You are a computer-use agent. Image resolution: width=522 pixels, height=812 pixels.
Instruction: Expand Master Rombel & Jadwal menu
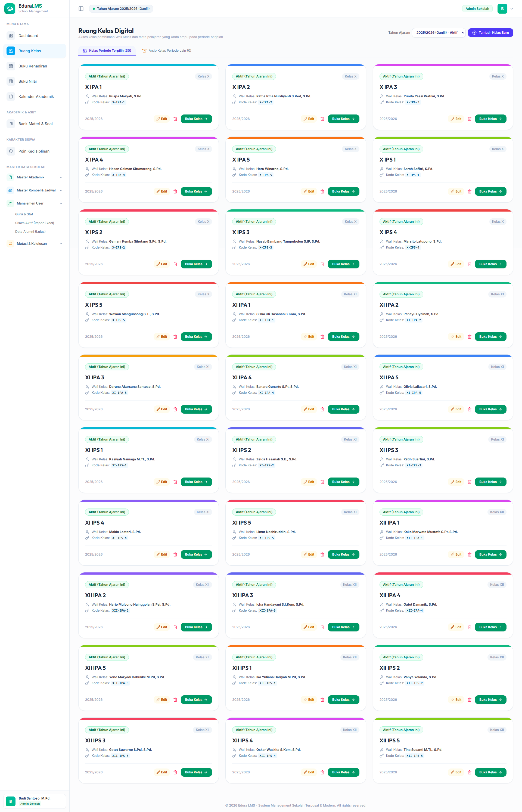pyautogui.click(x=35, y=191)
